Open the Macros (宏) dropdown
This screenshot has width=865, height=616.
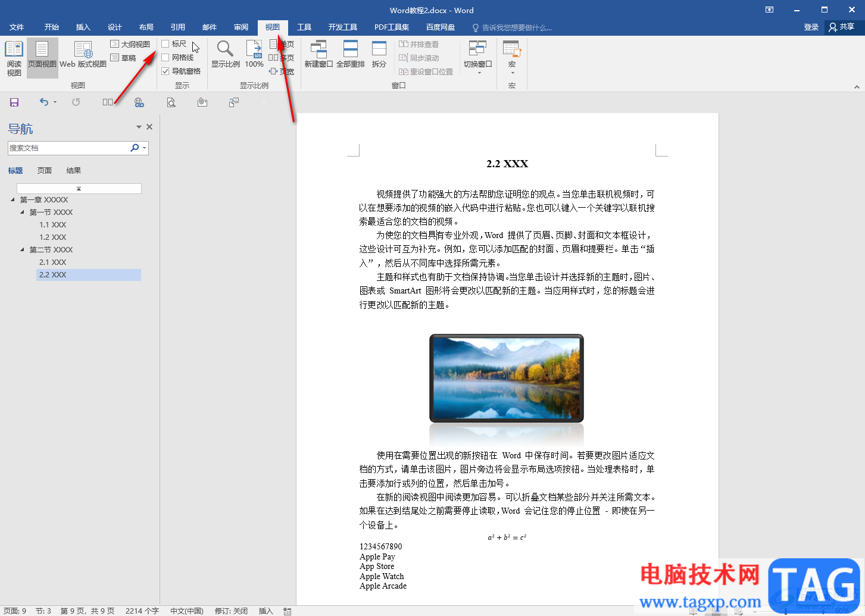512,57
